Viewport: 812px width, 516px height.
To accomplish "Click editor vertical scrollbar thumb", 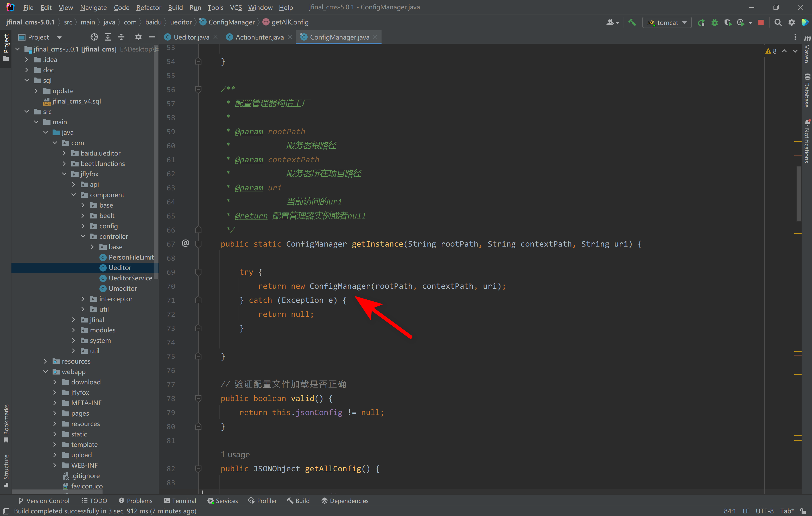I will 798,194.
